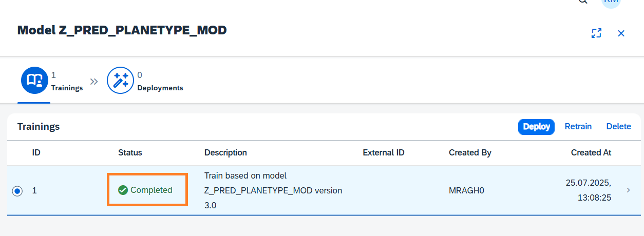Screen dimensions: 644x236
Task: Open the user avatar menu at top right
Action: [611, 2]
